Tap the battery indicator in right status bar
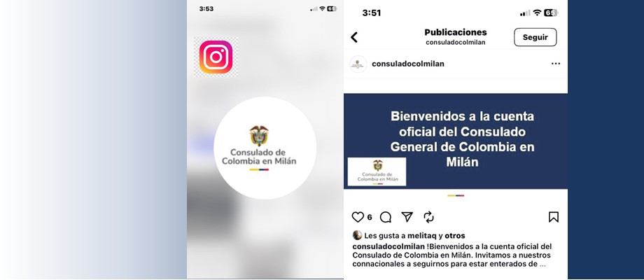This screenshot has height=280, width=644. [551, 13]
